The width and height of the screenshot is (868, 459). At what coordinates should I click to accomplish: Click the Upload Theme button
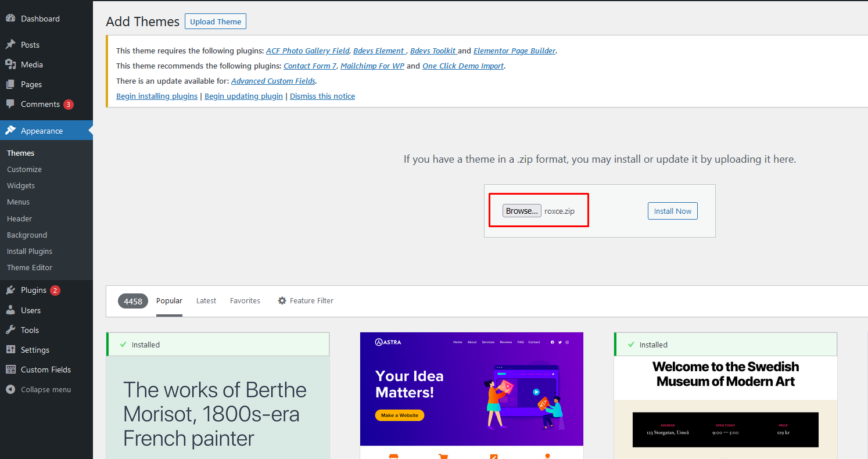coord(216,21)
